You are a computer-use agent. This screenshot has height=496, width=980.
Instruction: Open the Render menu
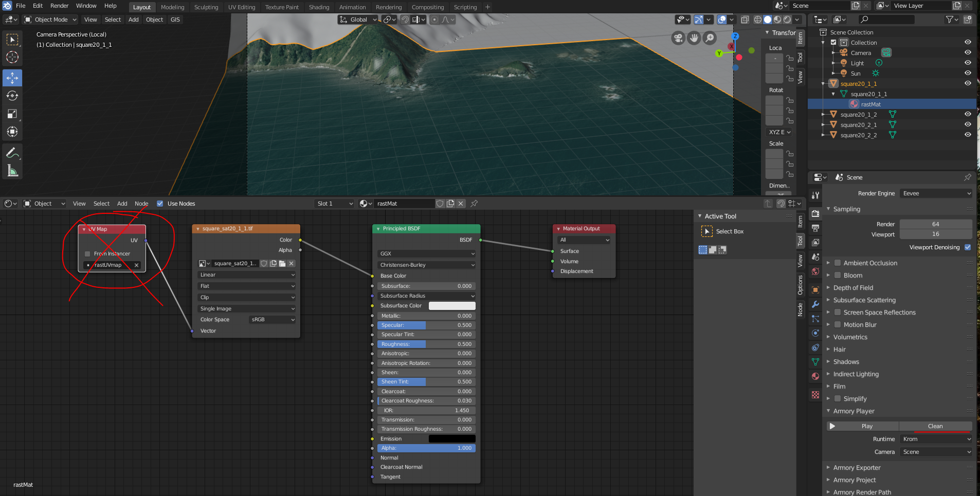pos(60,6)
